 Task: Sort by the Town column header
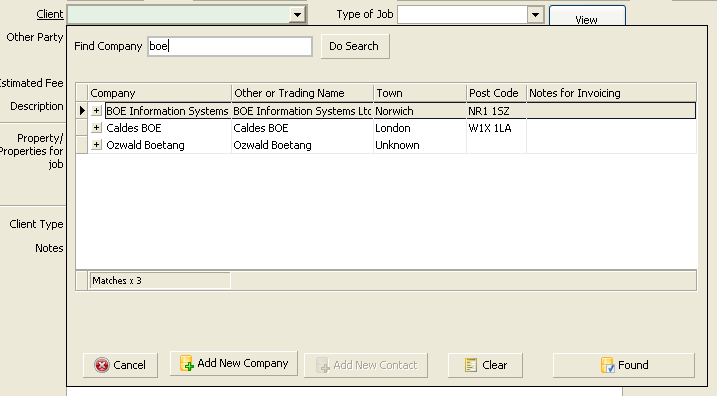[420, 93]
